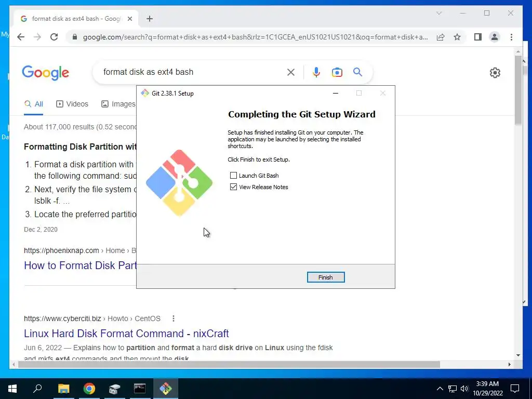Switch to Videos results tab
The height and width of the screenshot is (399, 532).
[72, 104]
